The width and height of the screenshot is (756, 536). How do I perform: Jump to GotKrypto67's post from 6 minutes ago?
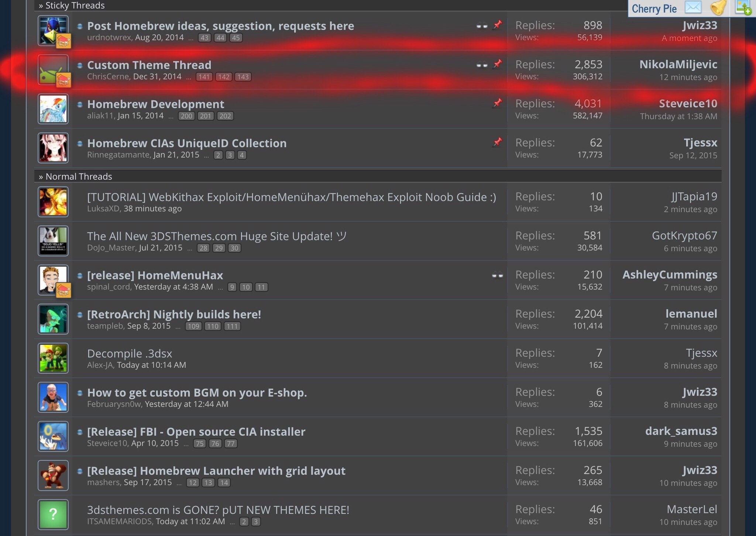[690, 248]
